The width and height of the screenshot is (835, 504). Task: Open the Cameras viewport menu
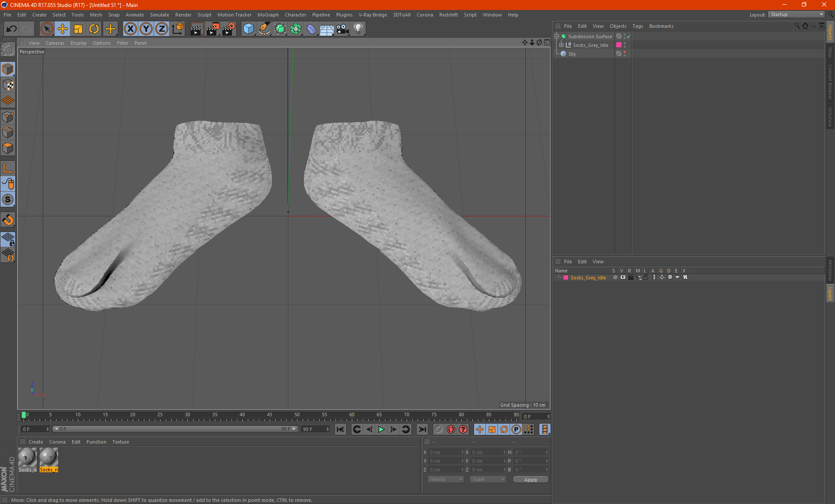[x=55, y=43]
